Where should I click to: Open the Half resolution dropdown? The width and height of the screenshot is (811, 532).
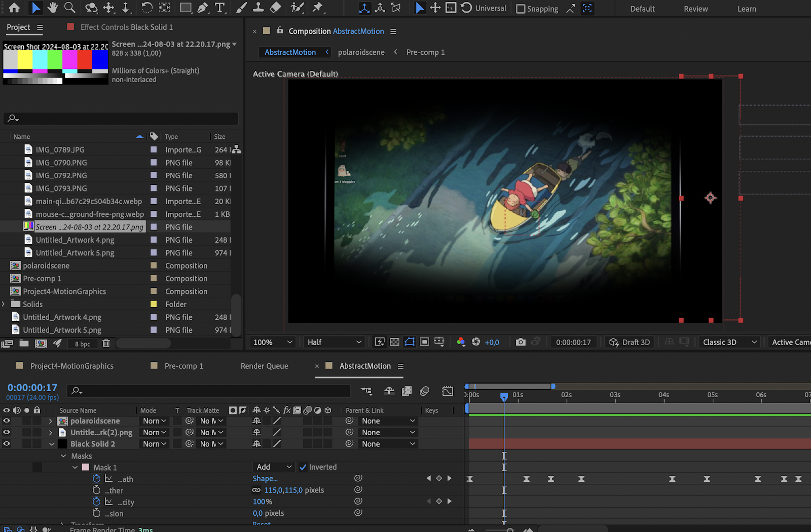[x=334, y=342]
